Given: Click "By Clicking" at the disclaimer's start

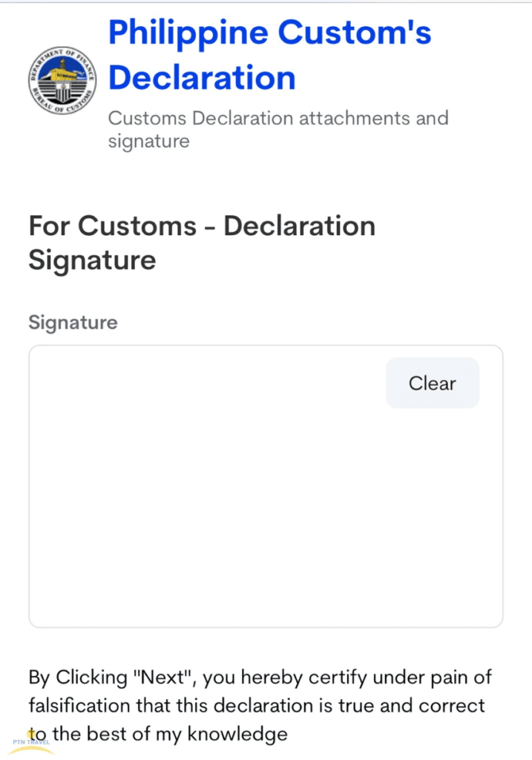Looking at the screenshot, I should (x=77, y=678).
